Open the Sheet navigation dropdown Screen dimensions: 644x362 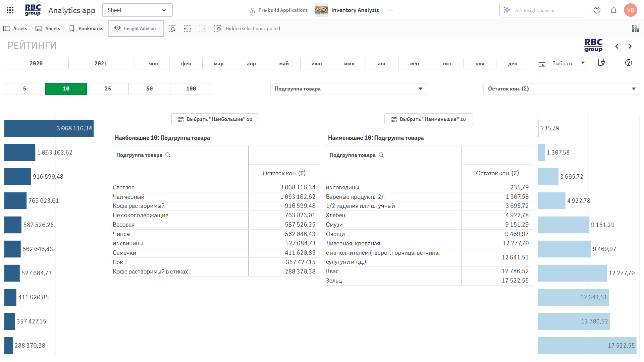coord(137,10)
